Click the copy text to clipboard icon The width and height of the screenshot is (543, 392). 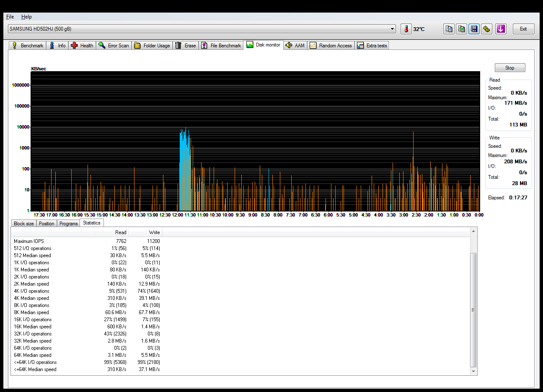point(449,29)
